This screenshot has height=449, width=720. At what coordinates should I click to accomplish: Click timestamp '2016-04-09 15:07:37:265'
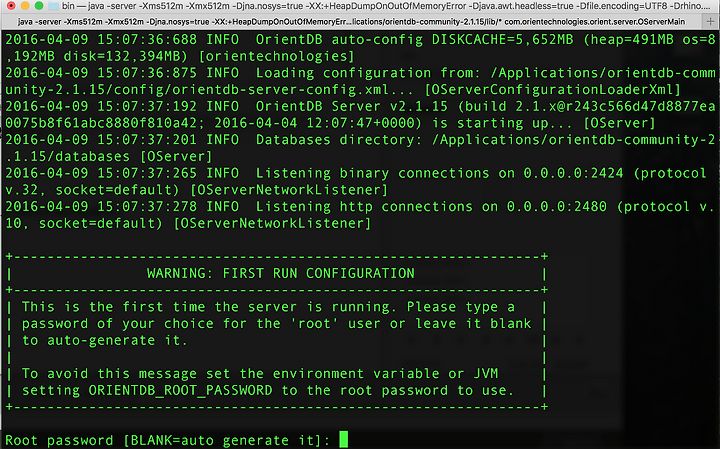pos(101,173)
